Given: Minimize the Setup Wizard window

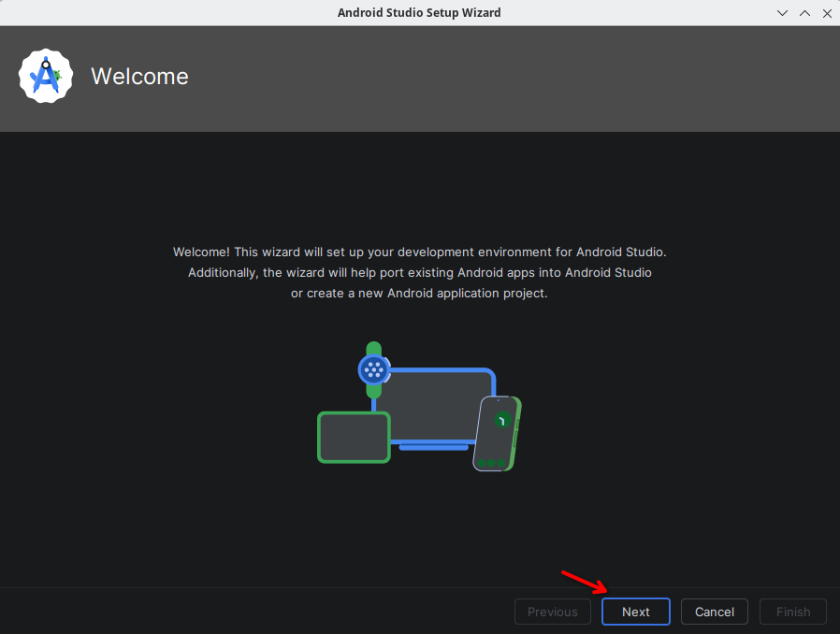Looking at the screenshot, I should [x=782, y=13].
